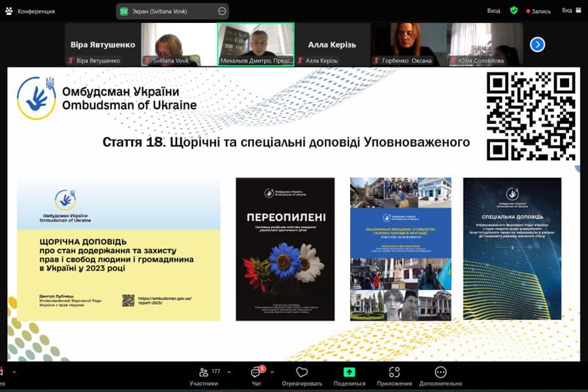Expand the video options caret at bottom left

[x=14, y=372]
